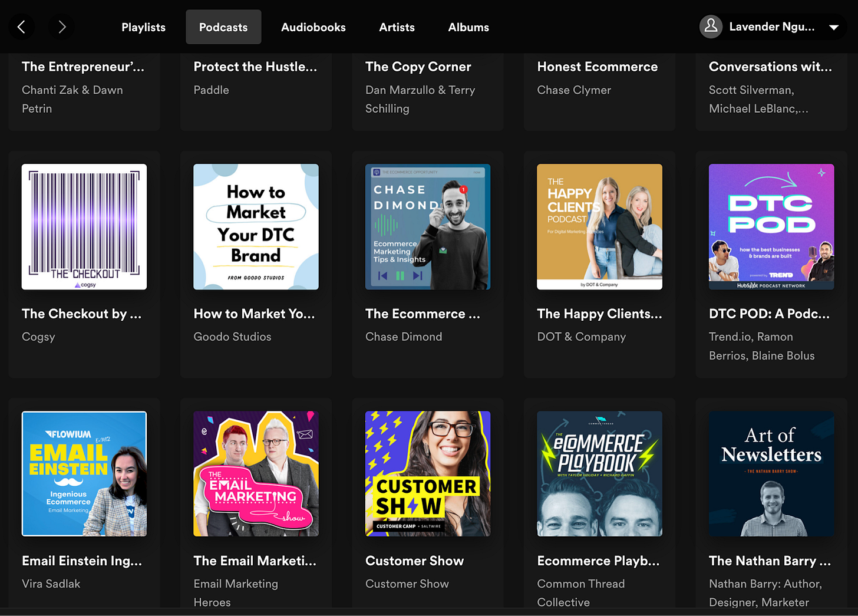
Task: Click publisher Nathan Barry: Author, Designer, Marketer
Action: [765, 593]
